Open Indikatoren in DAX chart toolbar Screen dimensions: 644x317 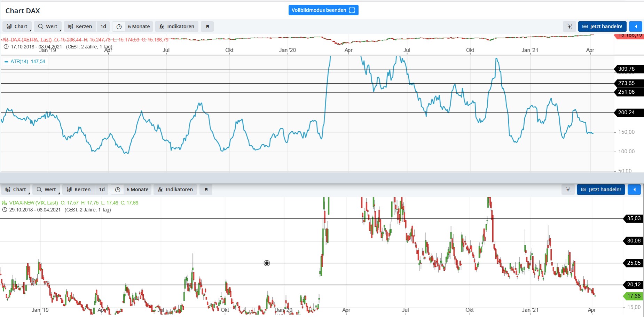177,26
